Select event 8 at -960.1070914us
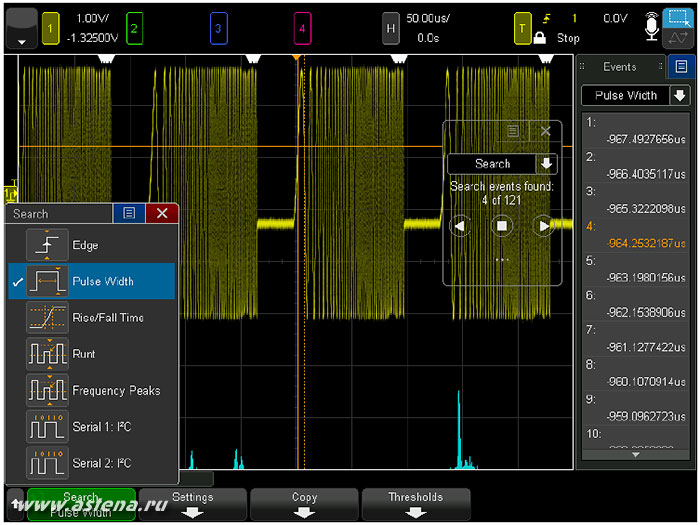Screen dimensions: 700x525 636,374
